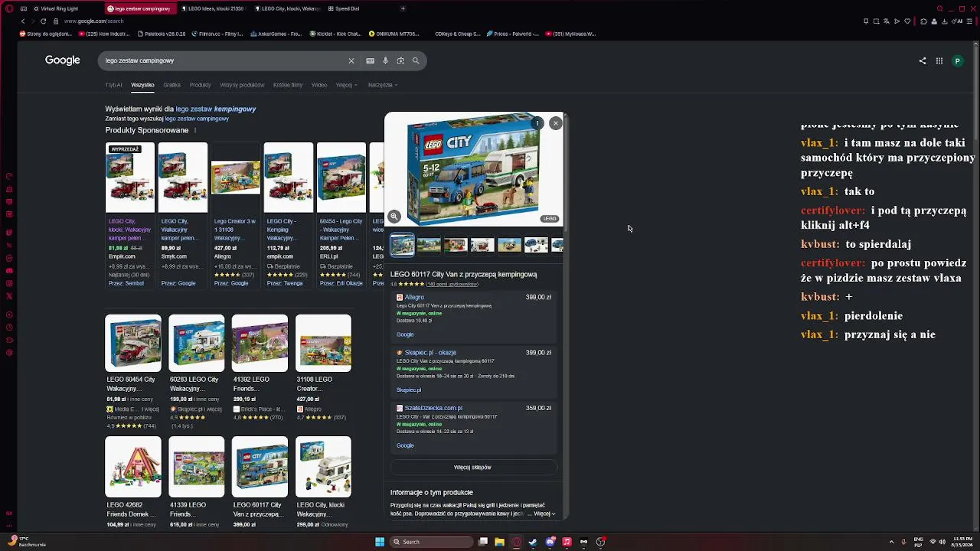Screen dimensions: 980x551
Task: Open the LEGO 42682 Friends Domek card
Action: click(x=133, y=482)
